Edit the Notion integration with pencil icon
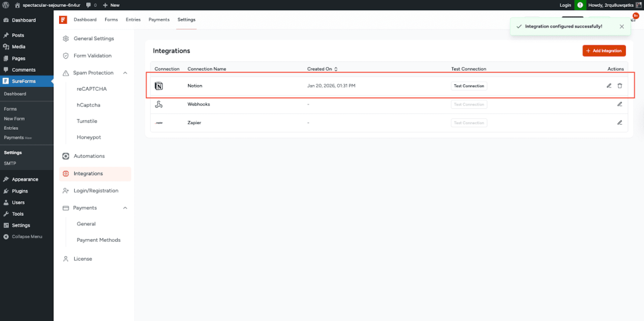Image resolution: width=644 pixels, height=321 pixels. [x=609, y=86]
